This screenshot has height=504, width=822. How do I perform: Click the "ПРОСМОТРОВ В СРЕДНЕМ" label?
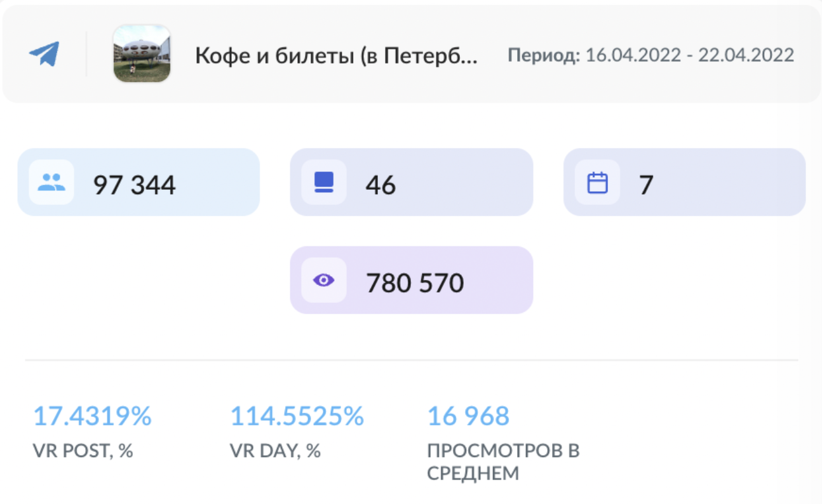503,461
